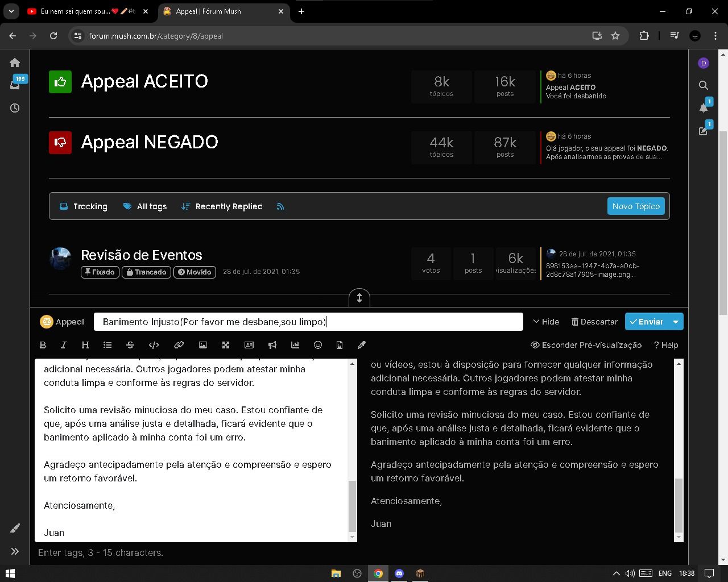Click the browser address bar URL
The image size is (728, 582).
(156, 36)
